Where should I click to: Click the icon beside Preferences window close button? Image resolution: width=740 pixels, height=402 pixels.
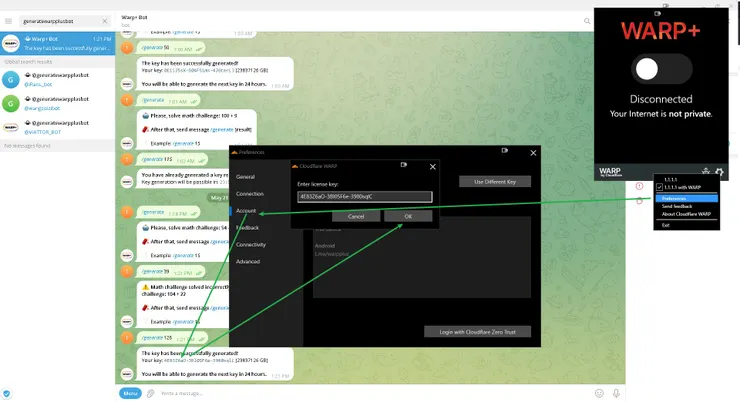[505, 151]
